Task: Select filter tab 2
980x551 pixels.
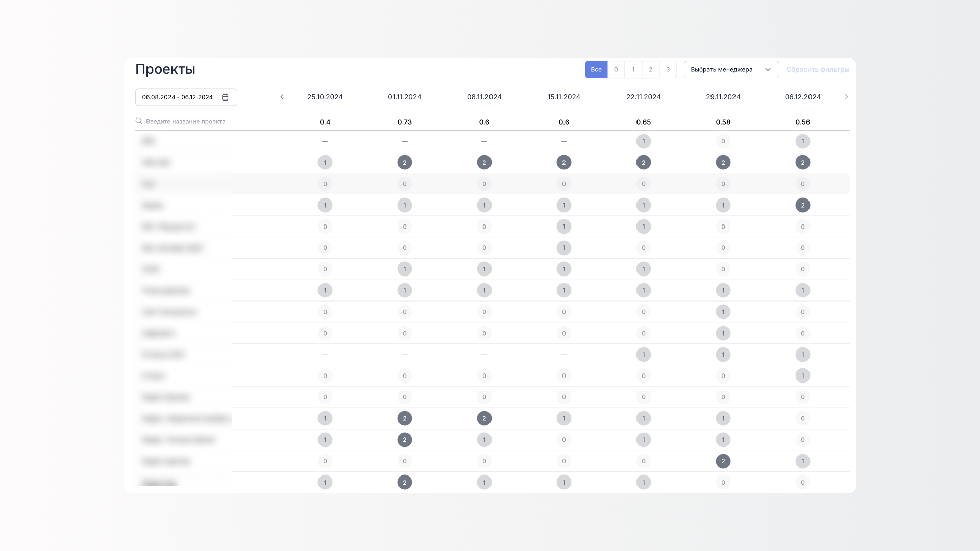Action: (x=650, y=70)
